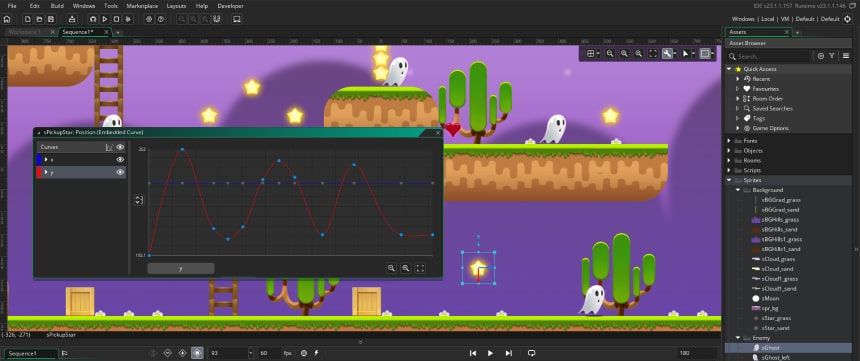Jump to the sequence start
860x361 pixels.
472,353
